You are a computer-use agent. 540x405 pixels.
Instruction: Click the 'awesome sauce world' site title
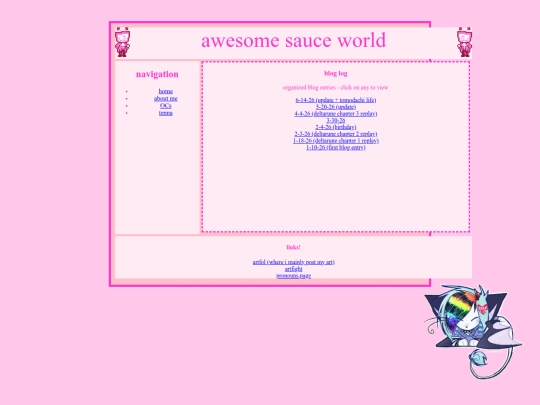(293, 40)
